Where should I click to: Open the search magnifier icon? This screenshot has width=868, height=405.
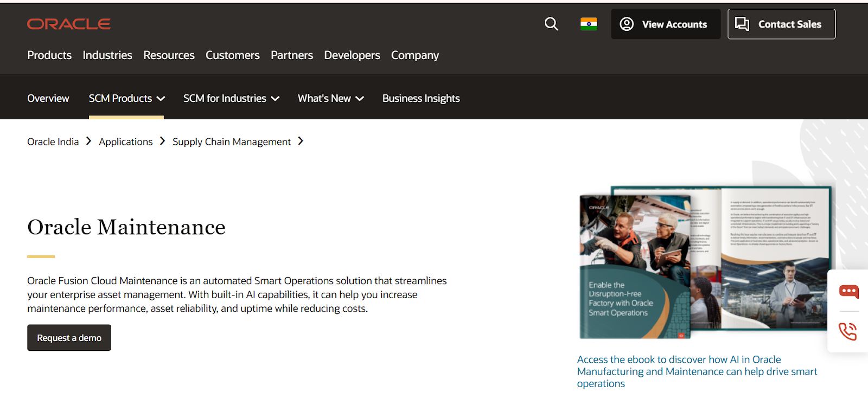[x=551, y=24]
